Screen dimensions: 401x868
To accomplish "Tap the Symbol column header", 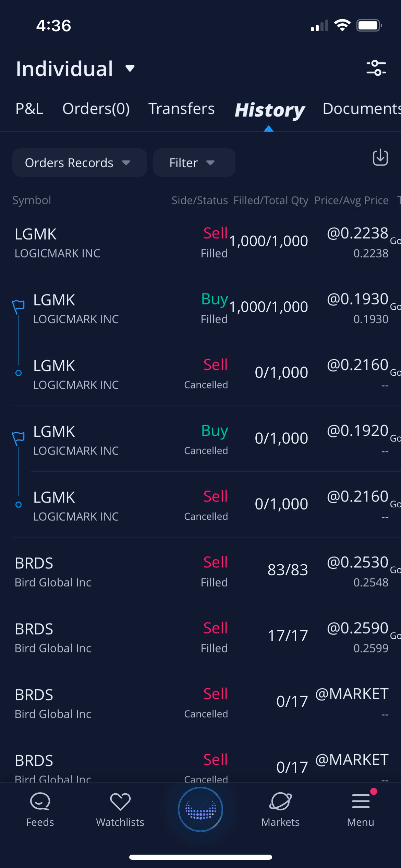I will [32, 200].
